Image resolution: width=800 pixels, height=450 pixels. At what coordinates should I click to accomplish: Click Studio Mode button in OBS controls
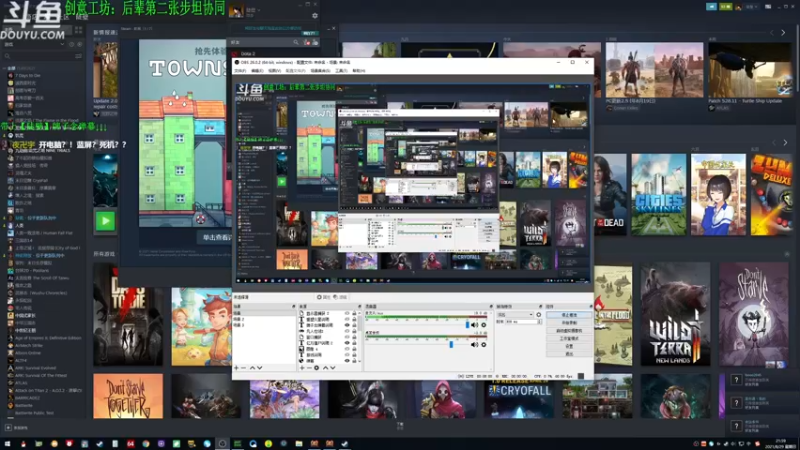569,339
